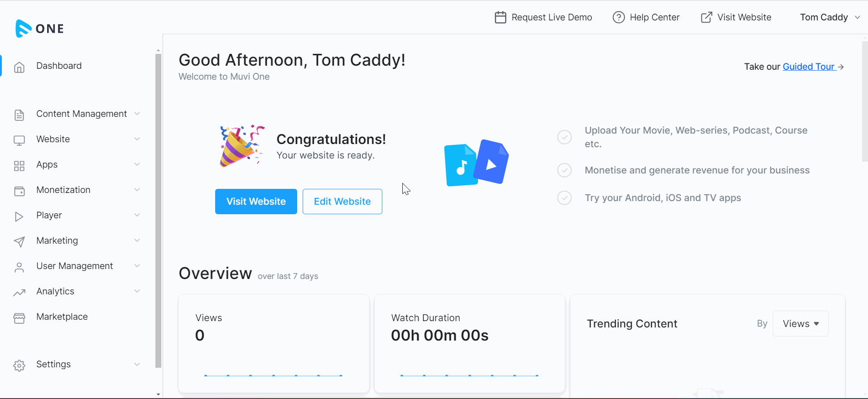Click the Marketing paper-plane icon
Image resolution: width=868 pixels, height=399 pixels.
pos(19,242)
